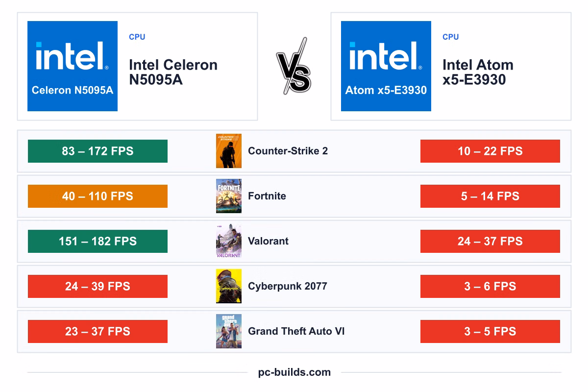Click the red 24 – 39 FPS bar

pyautogui.click(x=98, y=286)
